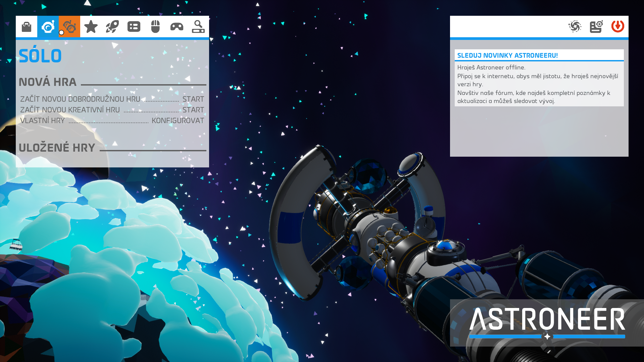Screen dimensions: 644x362
Task: Open the shopping bag store tab
Action: [x=27, y=27]
